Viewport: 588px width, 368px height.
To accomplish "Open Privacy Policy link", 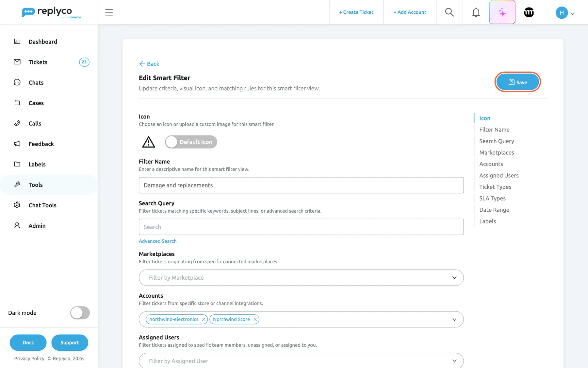I will pos(29,359).
